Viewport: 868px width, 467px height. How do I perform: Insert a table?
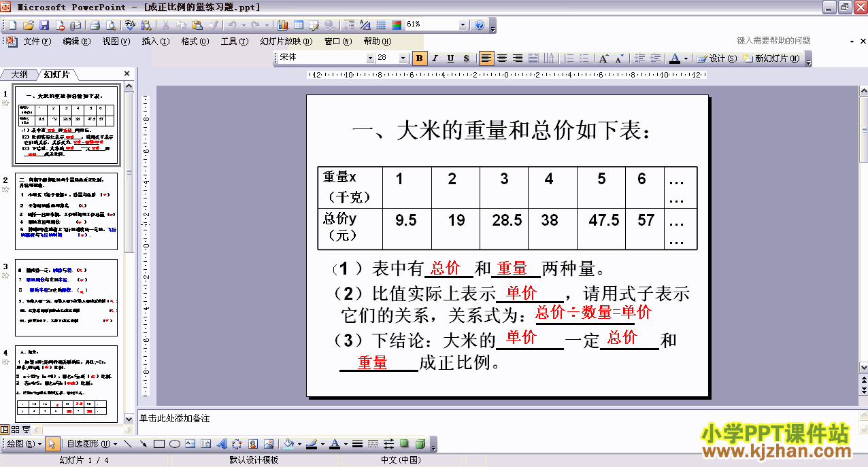(299, 25)
